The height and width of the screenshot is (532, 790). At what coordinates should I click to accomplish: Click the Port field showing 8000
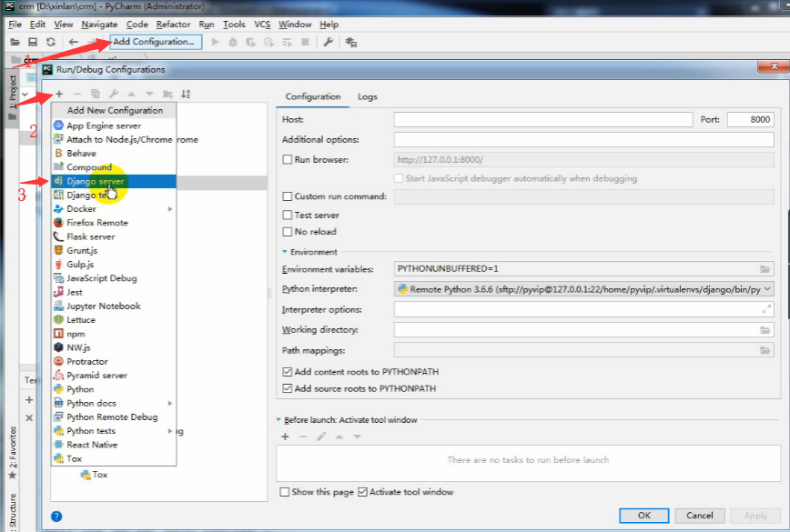click(750, 119)
